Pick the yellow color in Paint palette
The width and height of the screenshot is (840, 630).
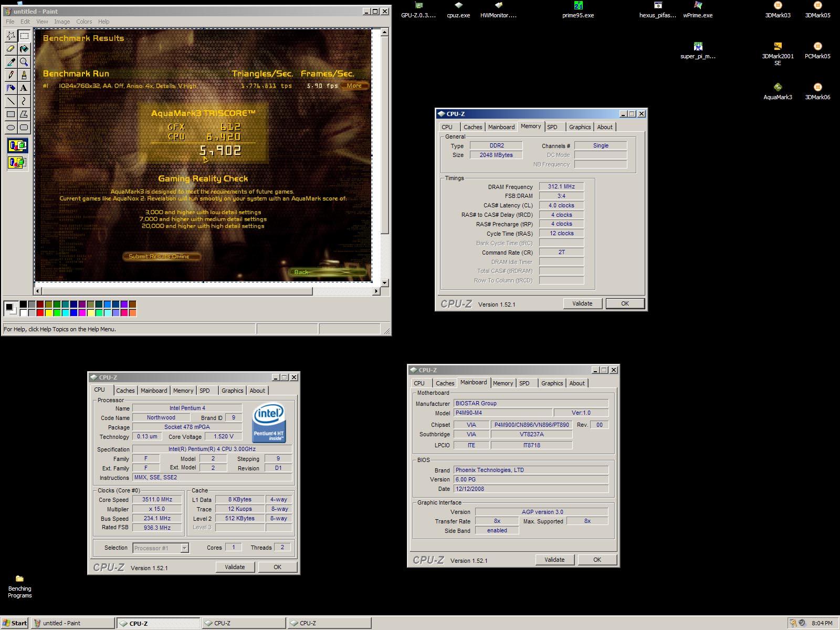pyautogui.click(x=48, y=313)
